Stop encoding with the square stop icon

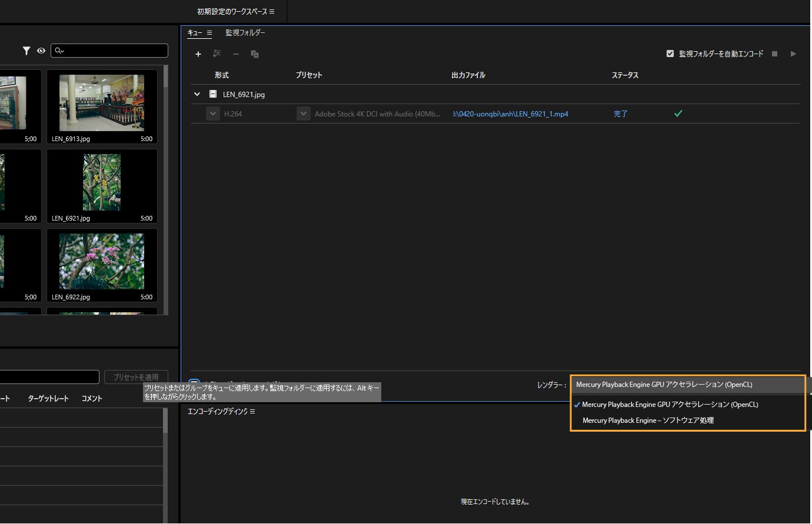pos(774,54)
